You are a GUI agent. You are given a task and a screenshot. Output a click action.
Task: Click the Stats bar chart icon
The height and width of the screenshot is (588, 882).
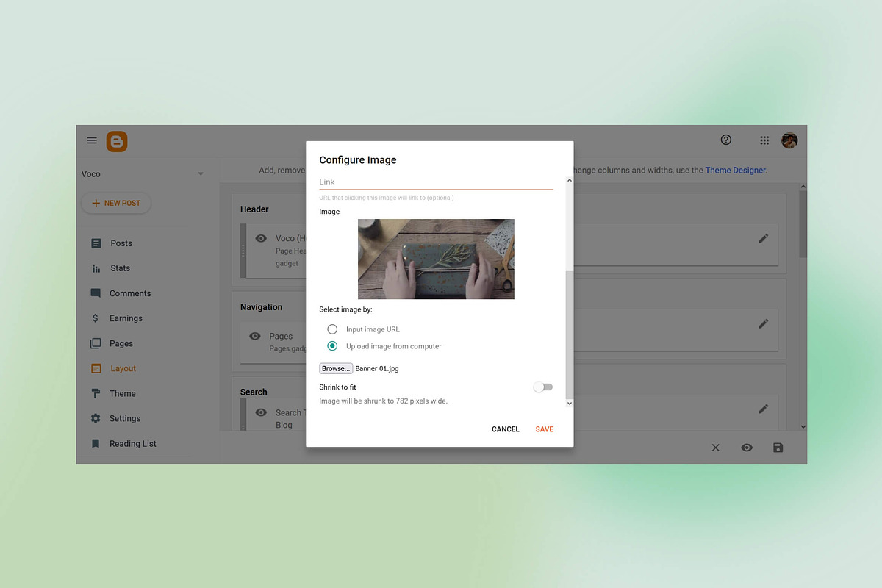pos(96,268)
